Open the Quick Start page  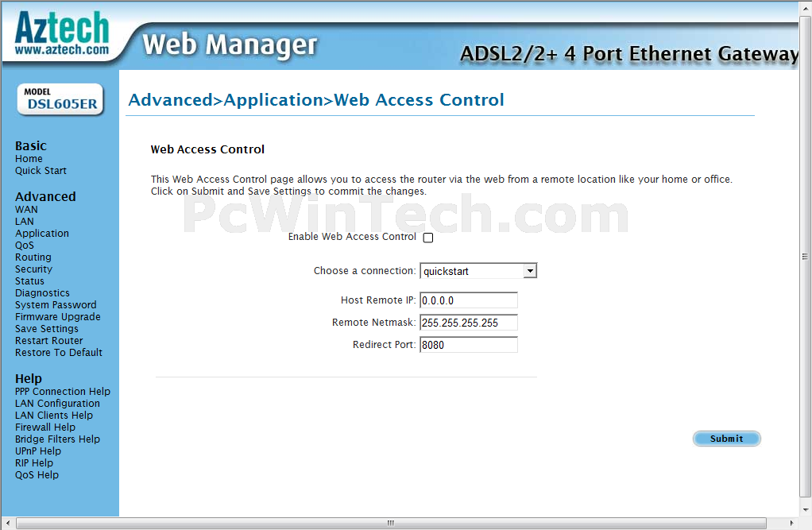coord(41,171)
